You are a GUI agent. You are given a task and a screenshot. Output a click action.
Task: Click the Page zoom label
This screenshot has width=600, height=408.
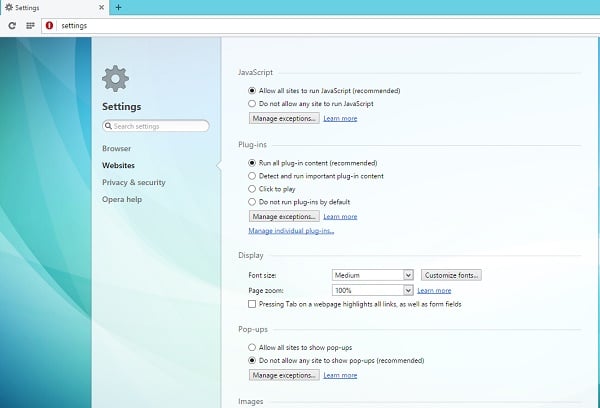coord(266,290)
